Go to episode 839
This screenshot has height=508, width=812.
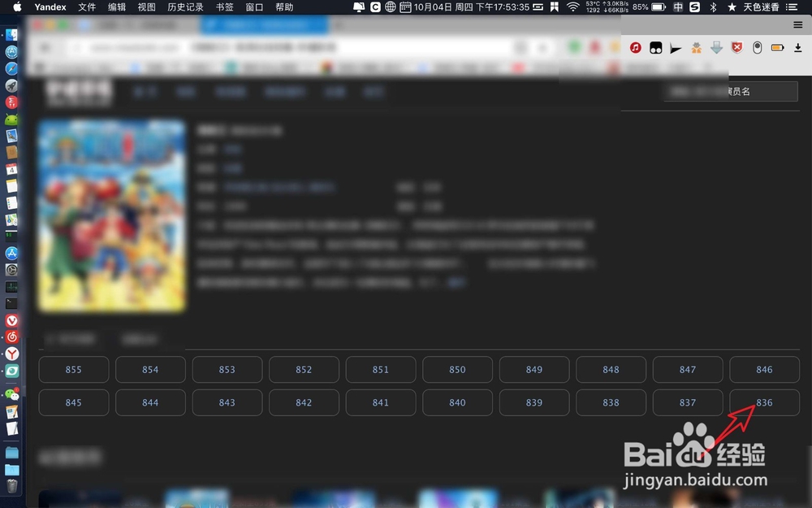pos(534,402)
